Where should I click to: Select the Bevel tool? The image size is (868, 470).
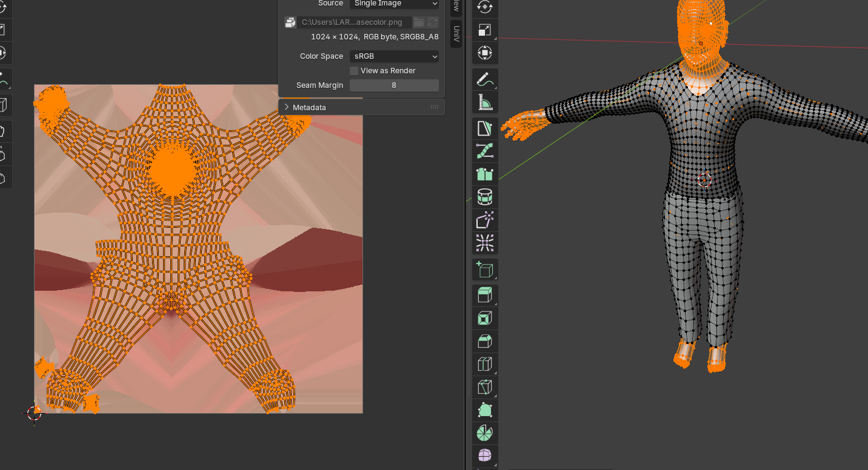485,342
